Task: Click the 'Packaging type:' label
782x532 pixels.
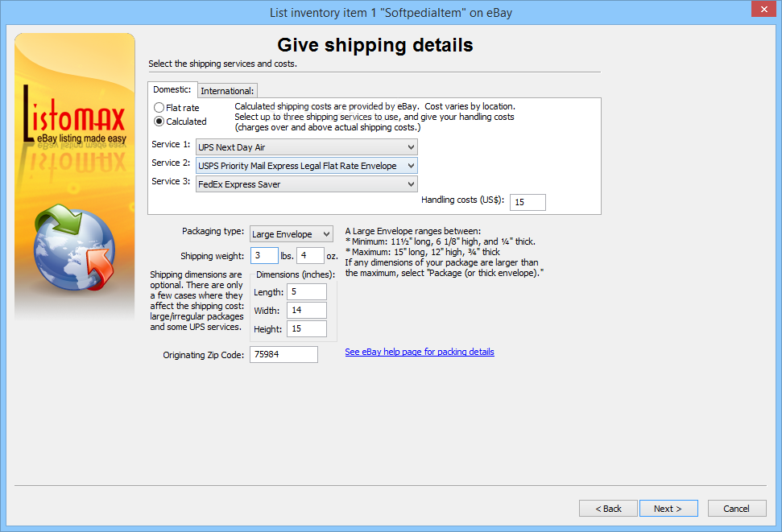Action: (x=213, y=231)
